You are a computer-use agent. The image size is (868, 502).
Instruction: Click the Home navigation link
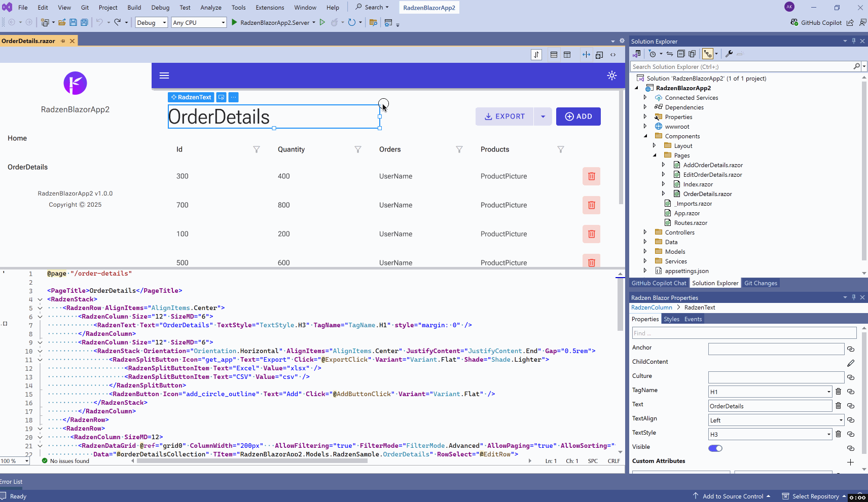coord(17,138)
